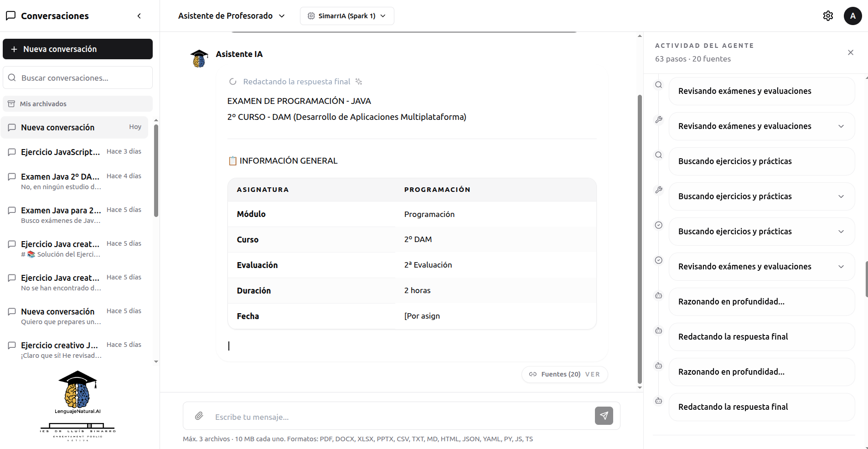This screenshot has width=868, height=449.
Task: Open the user avatar A menu
Action: point(852,16)
